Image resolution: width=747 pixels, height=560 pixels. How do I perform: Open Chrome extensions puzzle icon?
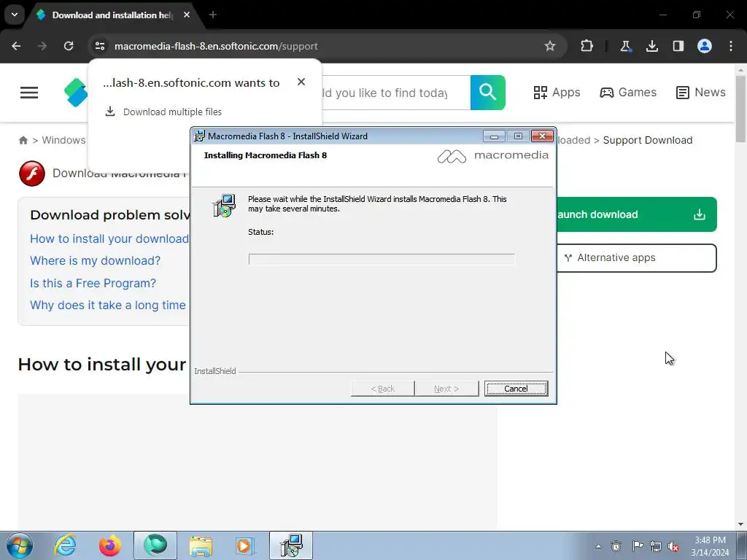click(x=587, y=46)
